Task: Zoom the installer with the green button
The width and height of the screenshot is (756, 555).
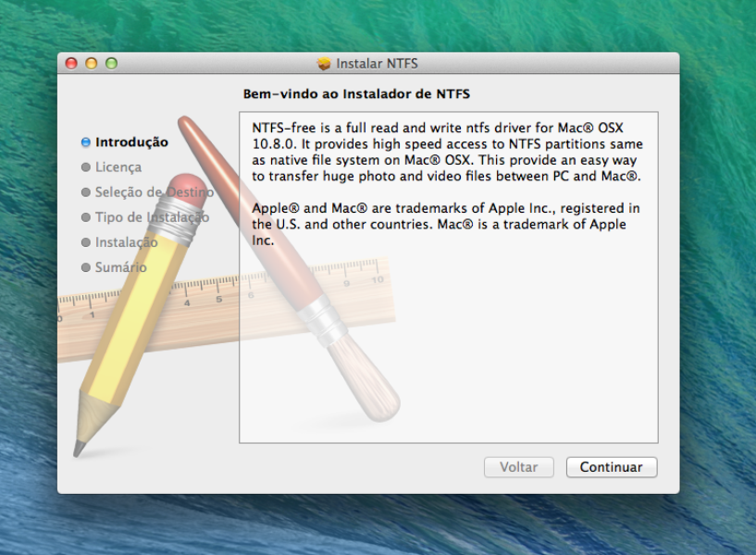Action: pos(111,64)
